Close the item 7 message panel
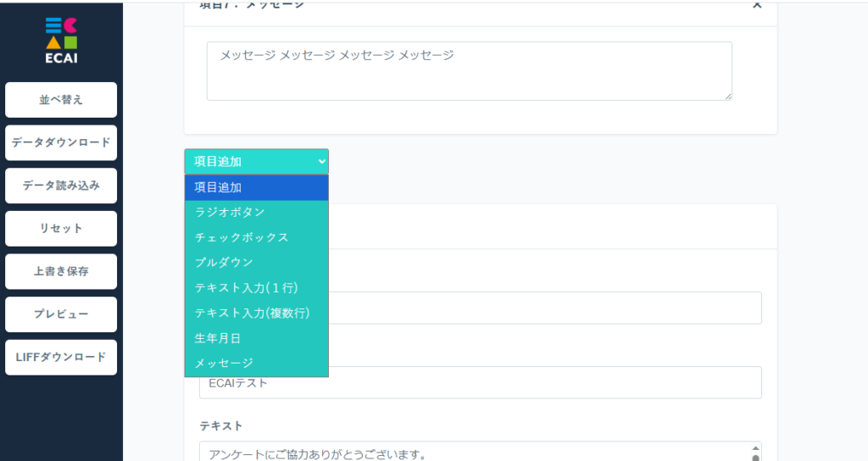Viewport: 868px width, 461px height. [x=756, y=5]
